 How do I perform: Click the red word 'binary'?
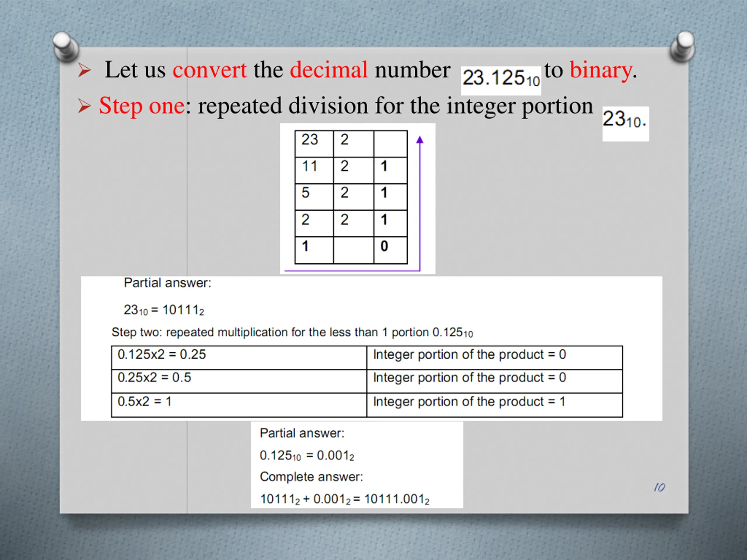click(x=601, y=70)
